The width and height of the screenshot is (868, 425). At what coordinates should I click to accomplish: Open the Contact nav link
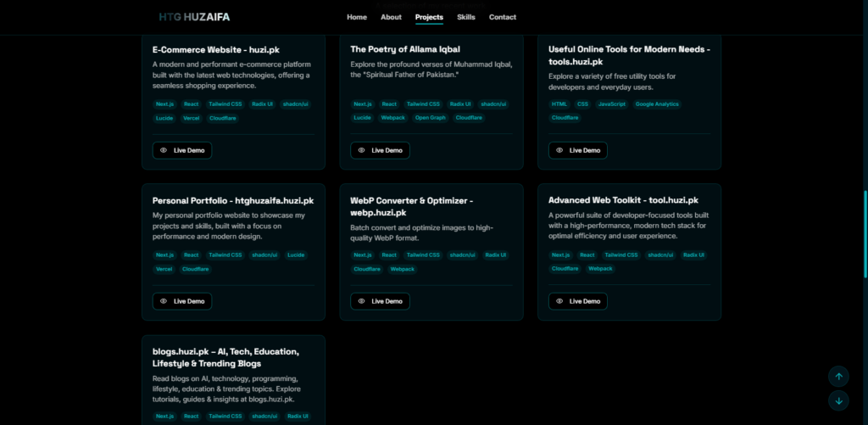click(x=503, y=17)
